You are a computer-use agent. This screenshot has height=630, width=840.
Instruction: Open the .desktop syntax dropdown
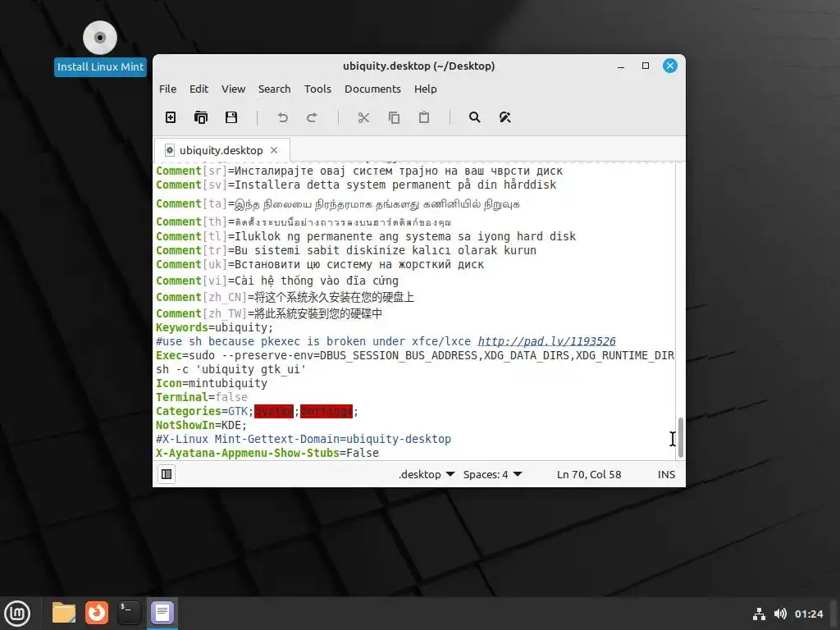coord(427,475)
